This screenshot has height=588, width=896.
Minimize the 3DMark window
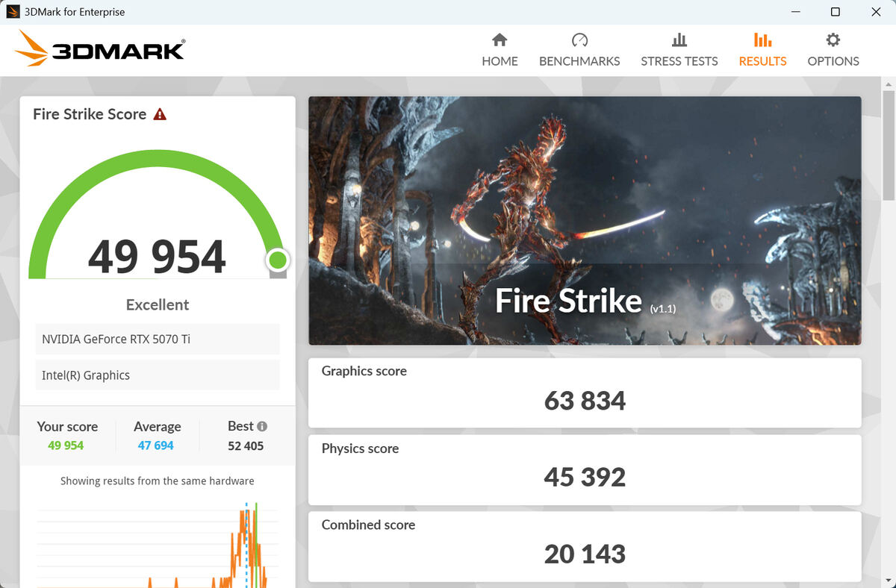795,12
